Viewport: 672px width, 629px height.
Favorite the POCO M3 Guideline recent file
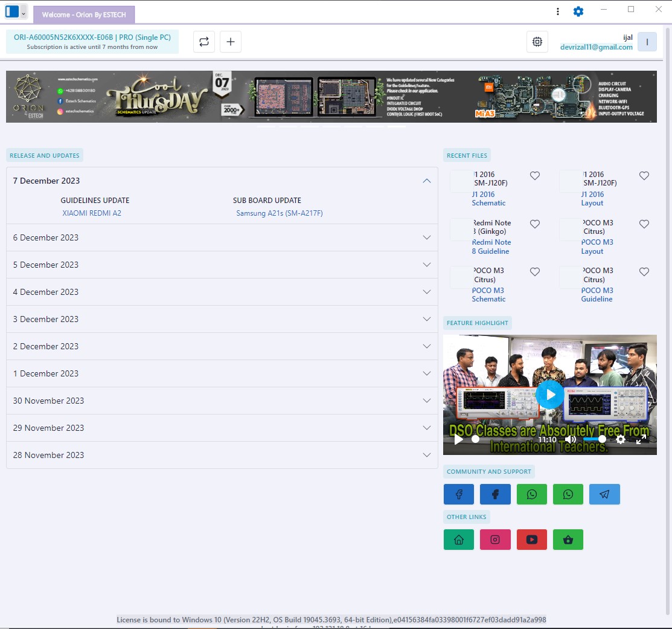point(644,271)
